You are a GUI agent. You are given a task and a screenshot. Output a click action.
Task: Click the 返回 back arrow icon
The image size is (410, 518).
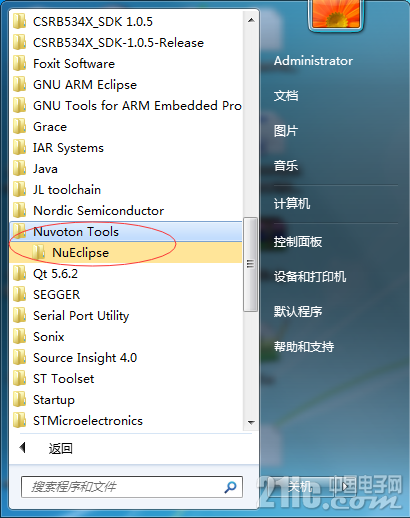[23, 448]
